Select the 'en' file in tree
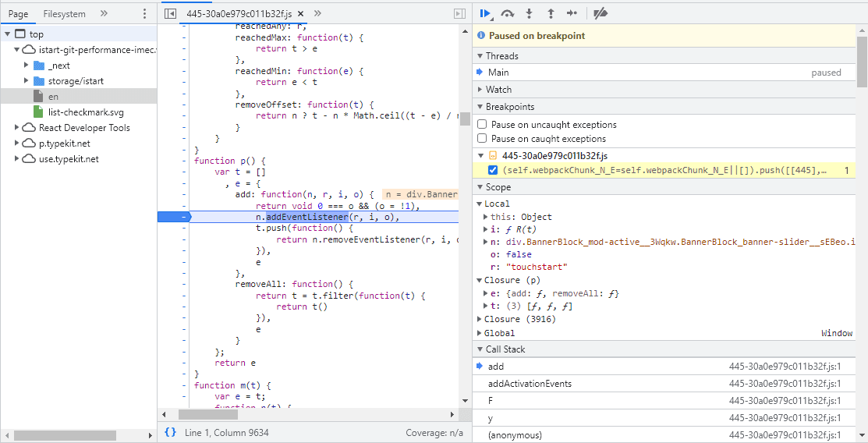The image size is (868, 443). (79, 97)
